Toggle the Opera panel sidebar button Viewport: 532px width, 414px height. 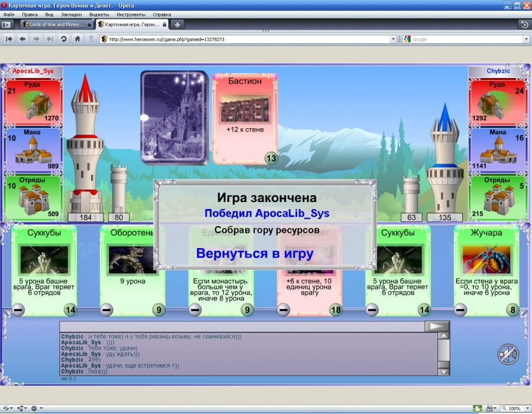(x=7, y=24)
